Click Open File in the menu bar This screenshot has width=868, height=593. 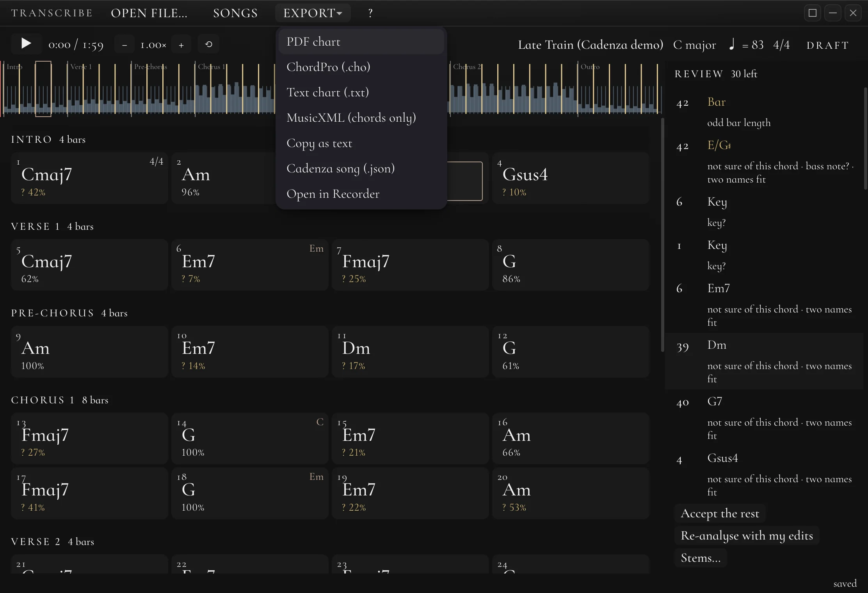[x=149, y=13]
